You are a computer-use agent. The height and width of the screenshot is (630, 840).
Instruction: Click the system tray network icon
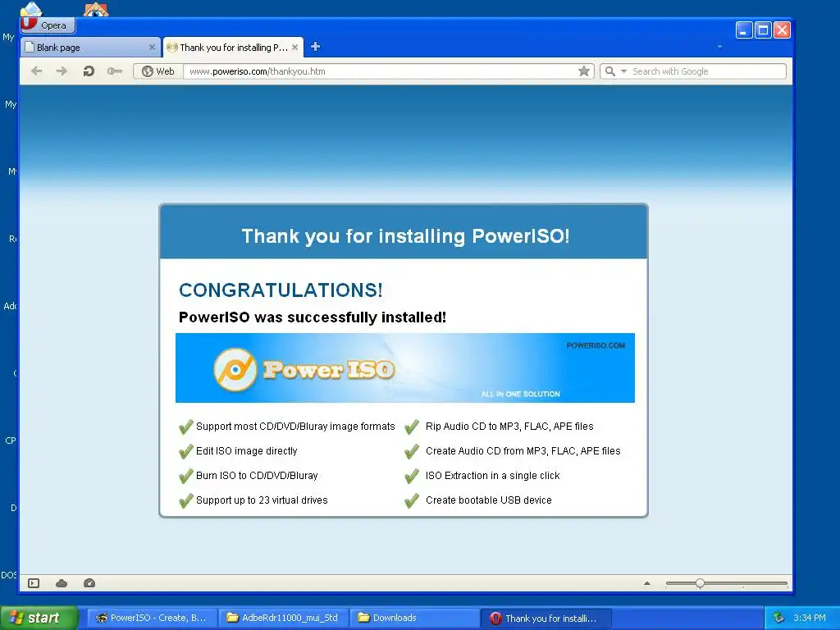(778, 618)
